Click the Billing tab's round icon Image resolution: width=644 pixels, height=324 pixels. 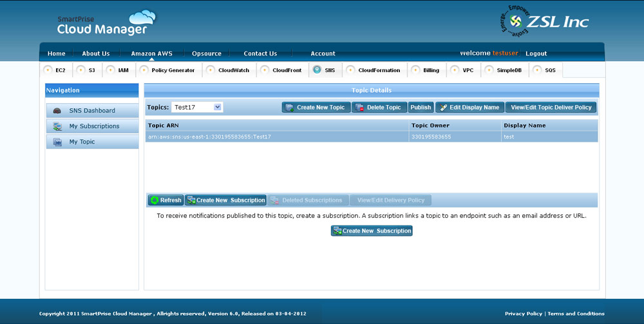[415, 70]
